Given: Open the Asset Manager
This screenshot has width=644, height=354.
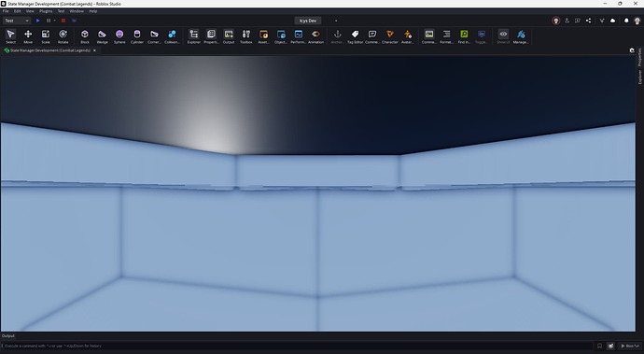Looking at the screenshot, I should pyautogui.click(x=264, y=36).
